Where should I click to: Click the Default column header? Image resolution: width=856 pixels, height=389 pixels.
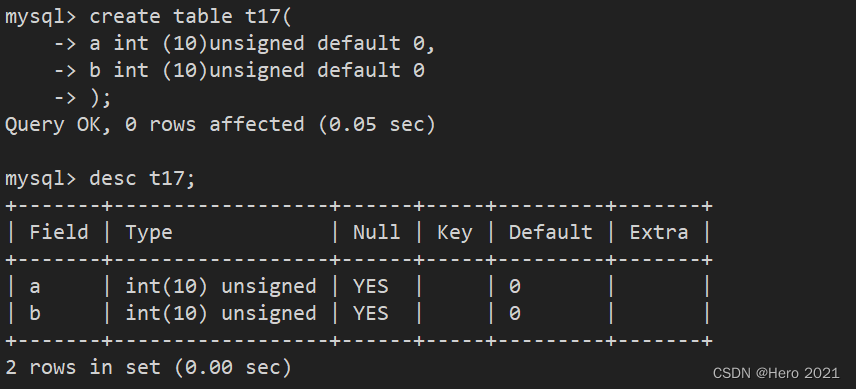click(x=550, y=232)
